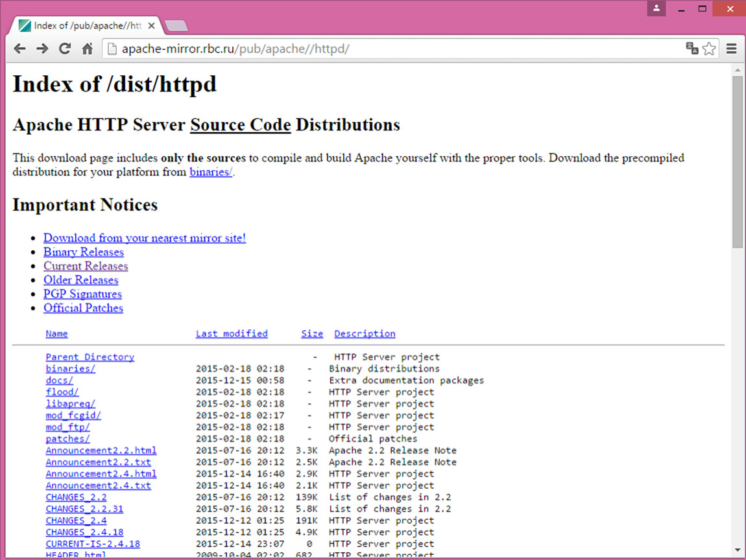Click the vertical scrollbar thumb

(738, 161)
